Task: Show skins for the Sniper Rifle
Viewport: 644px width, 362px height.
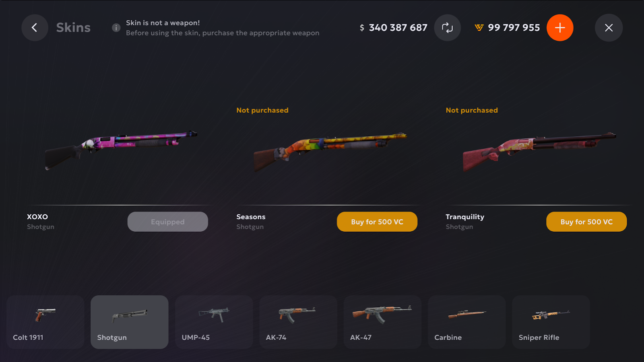Action: (x=551, y=322)
